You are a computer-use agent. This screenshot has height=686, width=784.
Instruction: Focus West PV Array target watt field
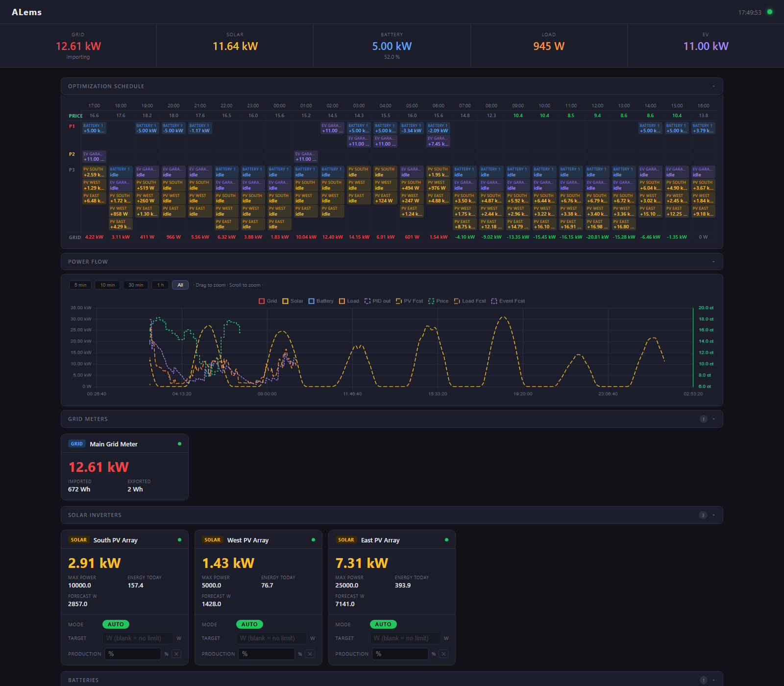271,638
